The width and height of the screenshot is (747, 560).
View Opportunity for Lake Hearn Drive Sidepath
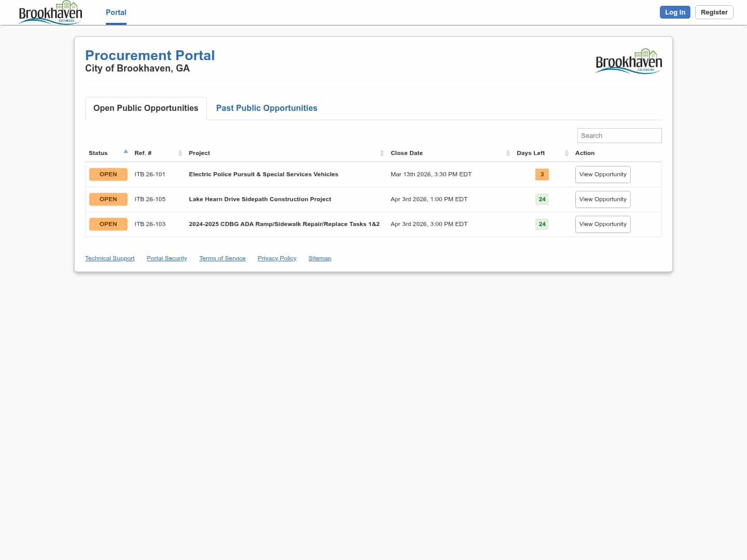point(603,200)
